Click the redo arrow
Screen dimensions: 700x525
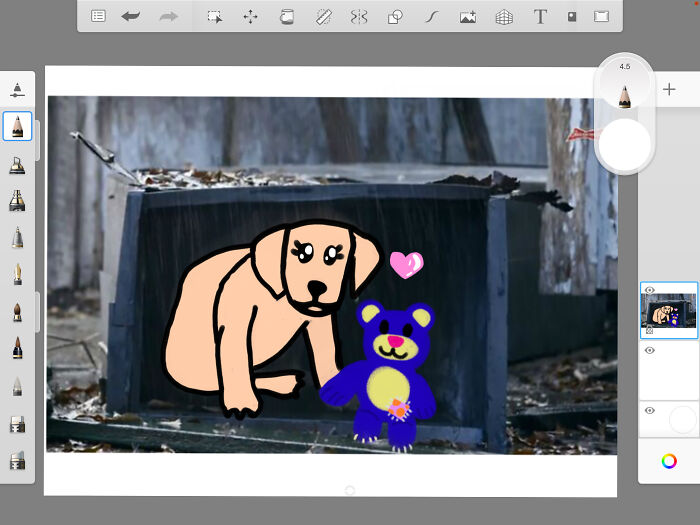coord(168,16)
